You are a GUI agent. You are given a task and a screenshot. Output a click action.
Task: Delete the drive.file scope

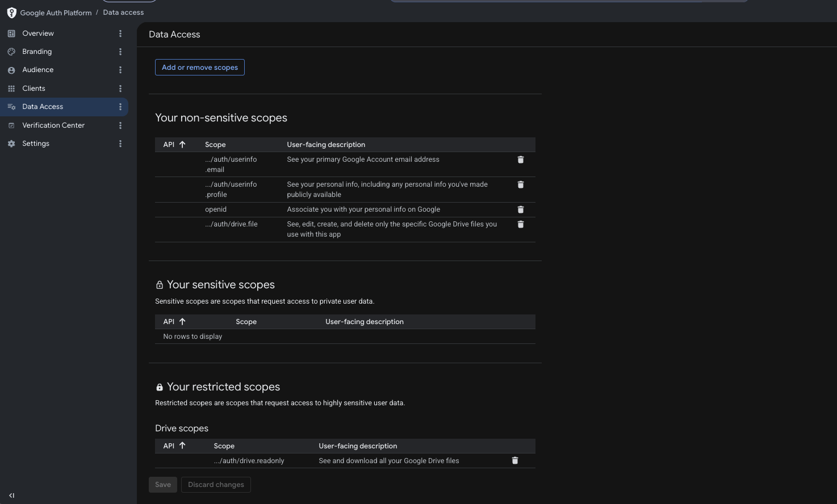tap(521, 225)
